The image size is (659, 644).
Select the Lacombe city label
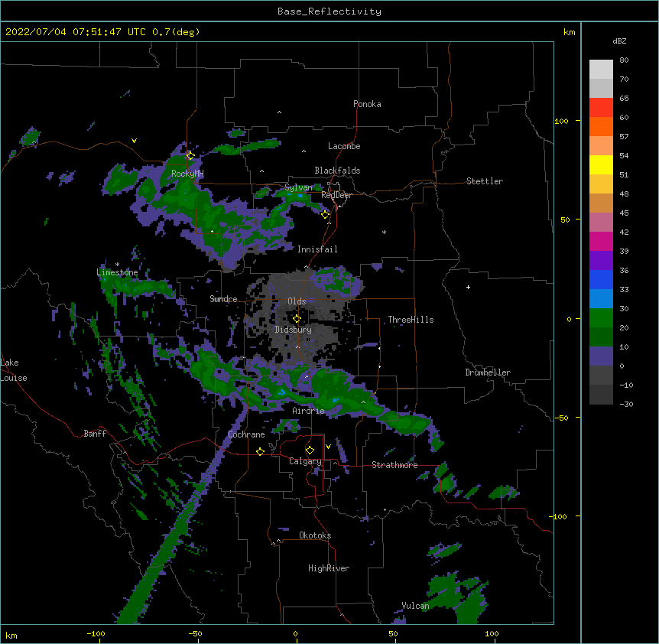(344, 146)
